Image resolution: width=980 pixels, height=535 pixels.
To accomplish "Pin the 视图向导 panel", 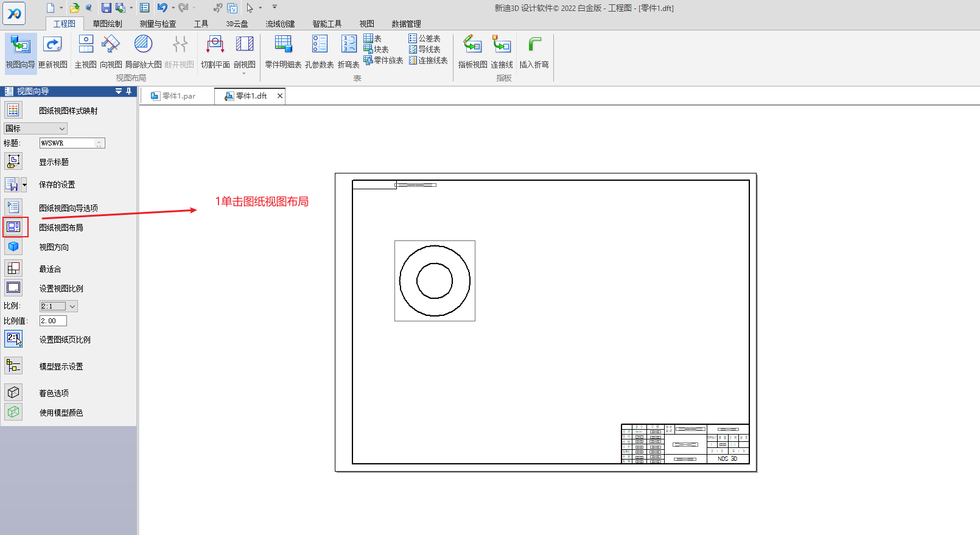I will [128, 91].
